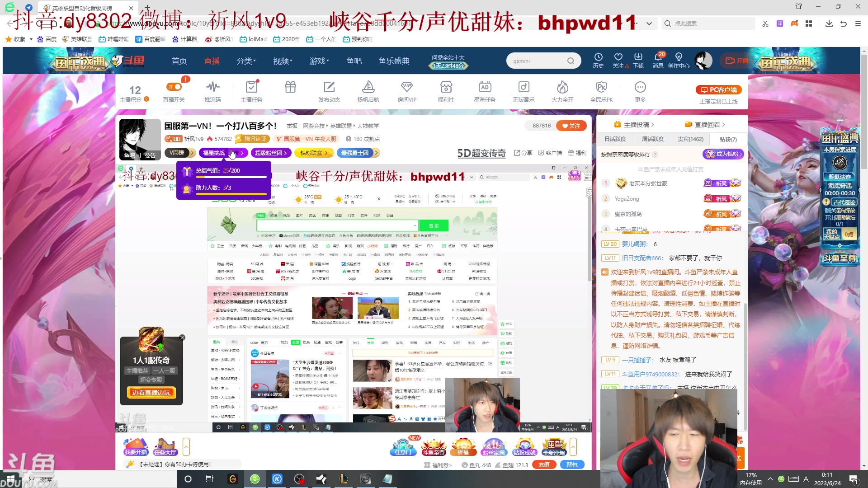Open the 推流码 stream code icon

tap(212, 91)
